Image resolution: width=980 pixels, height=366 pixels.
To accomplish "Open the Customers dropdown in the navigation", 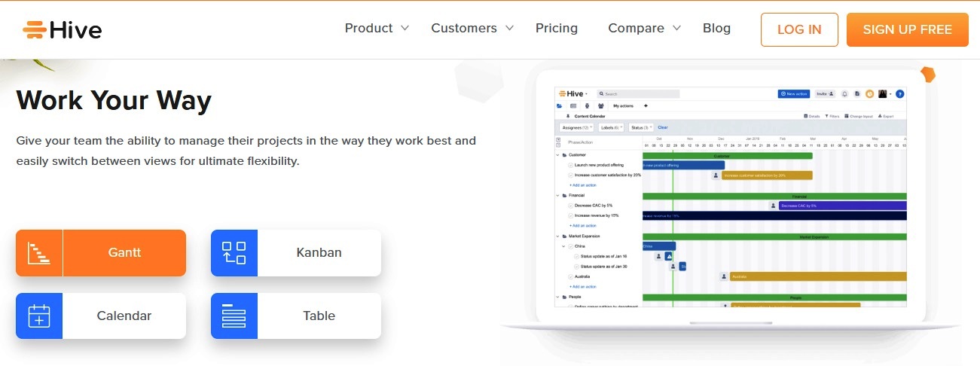I will (x=472, y=29).
